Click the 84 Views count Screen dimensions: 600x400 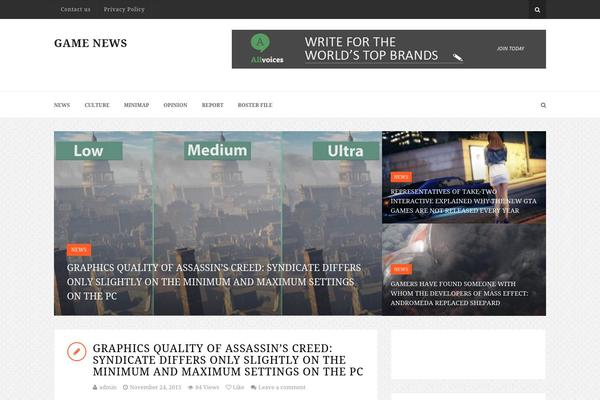pos(207,387)
